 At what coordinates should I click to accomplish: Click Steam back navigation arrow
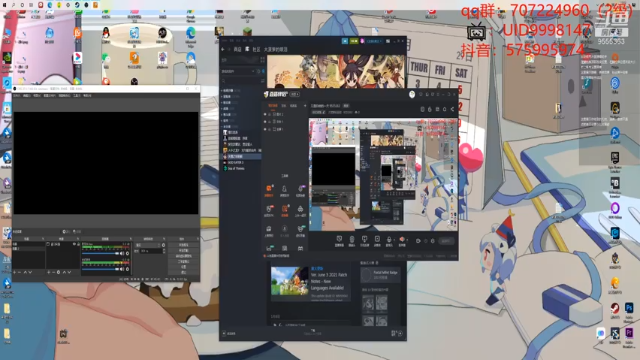pyautogui.click(x=223, y=49)
